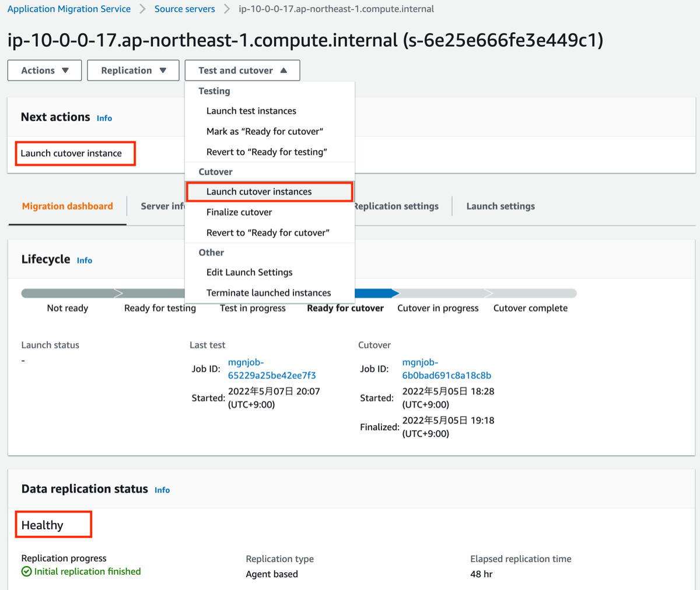The height and width of the screenshot is (590, 700).
Task: Click Info link next to Next actions
Action: coord(104,118)
